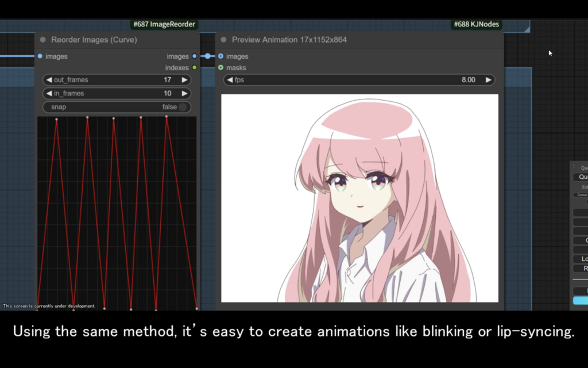Click the images input socket on Reorder Images
This screenshot has width=588, height=368.
[x=40, y=56]
